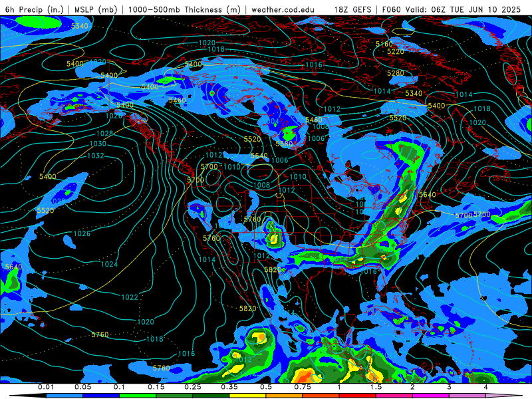Viewport: 532px width, 399px height.
Task: Click 'F060 Valid: 06Z TUE JUN 10 2025'
Action: 451,9
